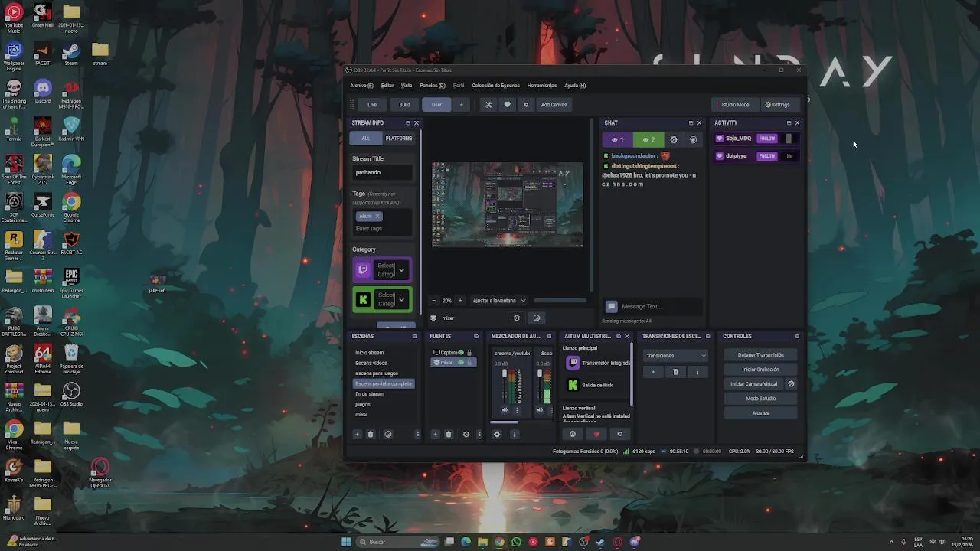
Task: Open the Editar menu
Action: (387, 86)
